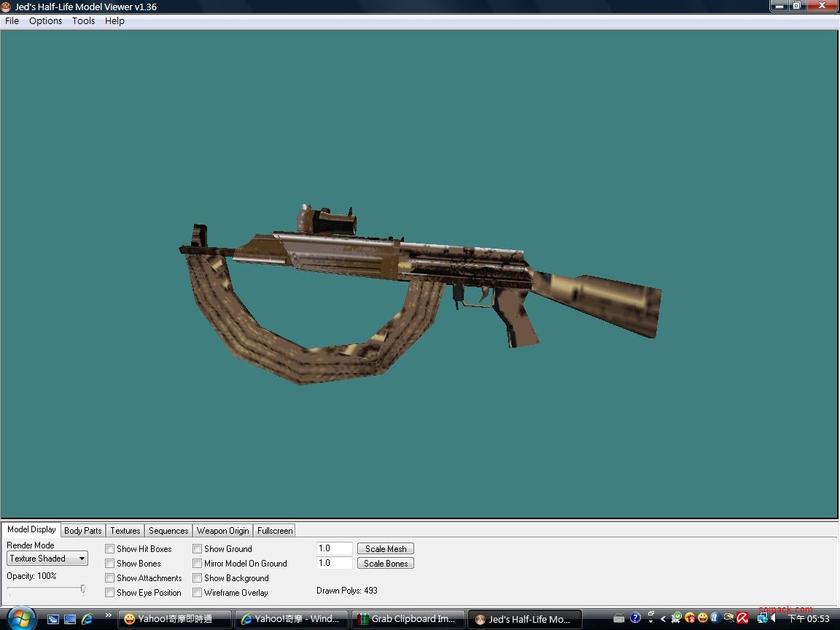Enable Show Hit Boxes checkbox
The image size is (840, 630).
point(110,549)
